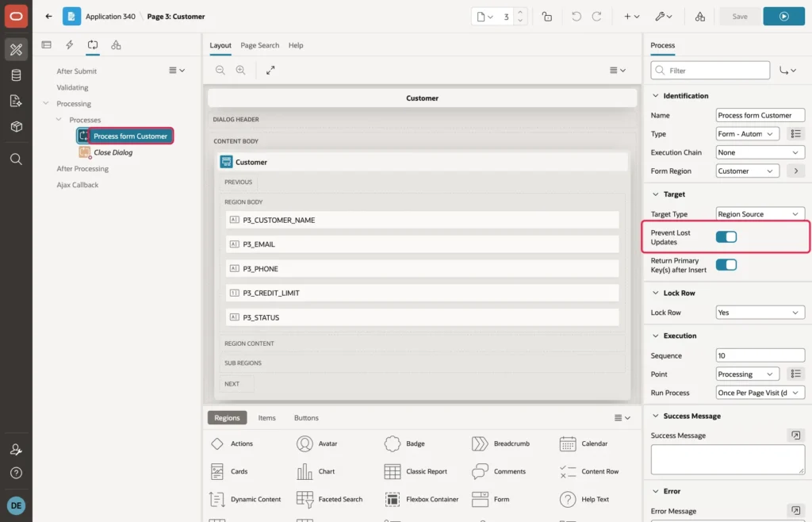
Task: Open the Type quick pick list icon
Action: pyautogui.click(x=795, y=133)
